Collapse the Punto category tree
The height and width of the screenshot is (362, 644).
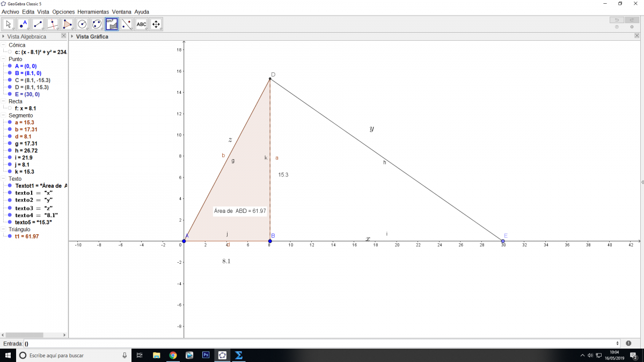click(x=4, y=59)
